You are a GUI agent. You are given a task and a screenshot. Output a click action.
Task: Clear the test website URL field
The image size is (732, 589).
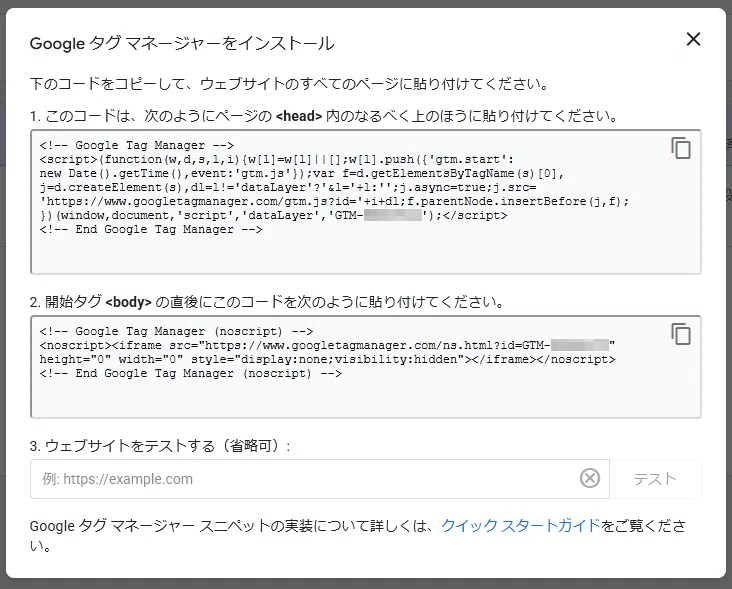tap(590, 478)
